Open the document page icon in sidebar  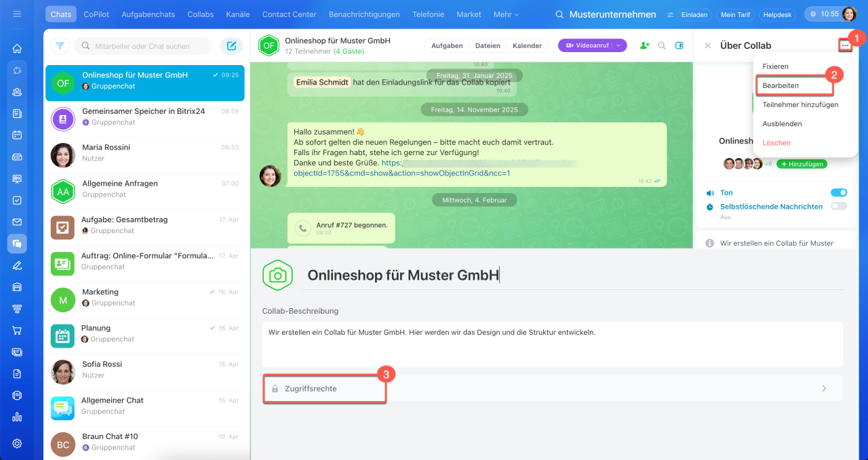pos(17,374)
